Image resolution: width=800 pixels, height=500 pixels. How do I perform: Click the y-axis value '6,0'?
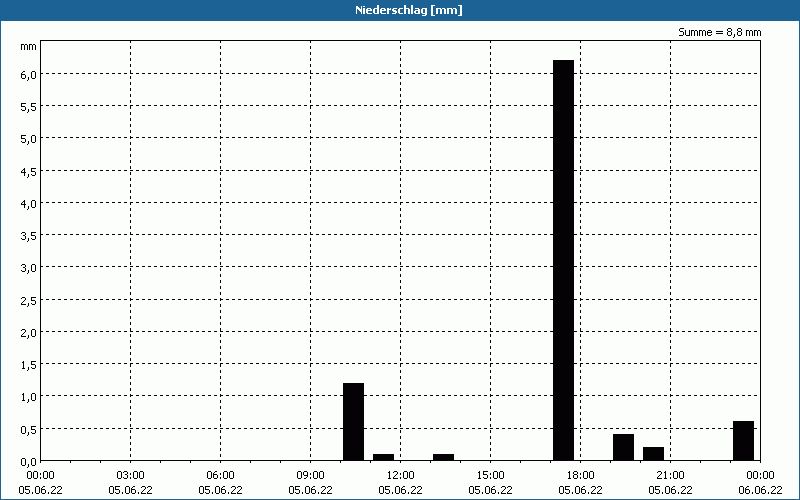[x=29, y=74]
